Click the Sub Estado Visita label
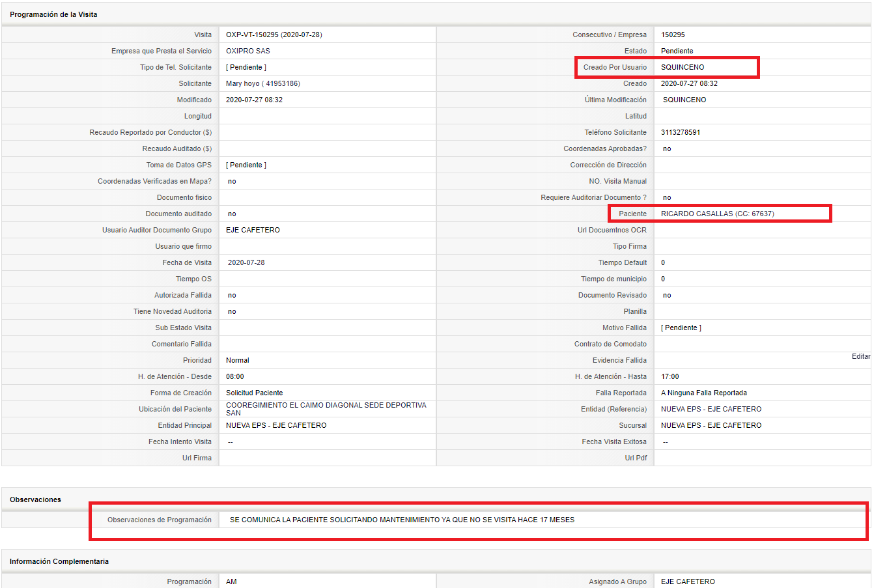 184,328
